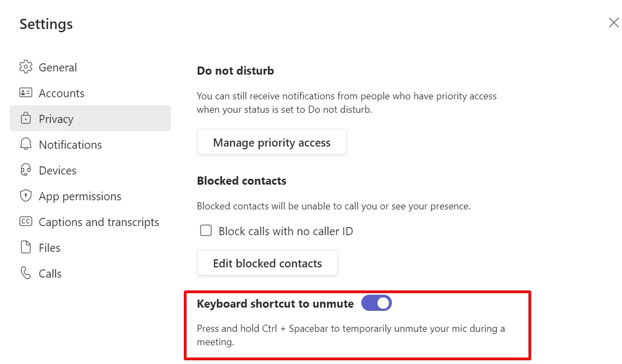Select the Accounts settings label
The height and width of the screenshot is (364, 622).
click(61, 93)
